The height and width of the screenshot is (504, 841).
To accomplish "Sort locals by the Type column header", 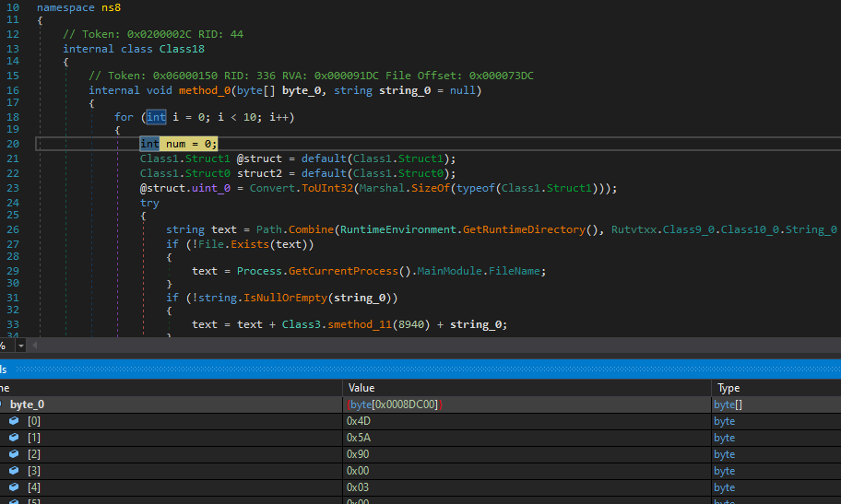I will [776, 388].
